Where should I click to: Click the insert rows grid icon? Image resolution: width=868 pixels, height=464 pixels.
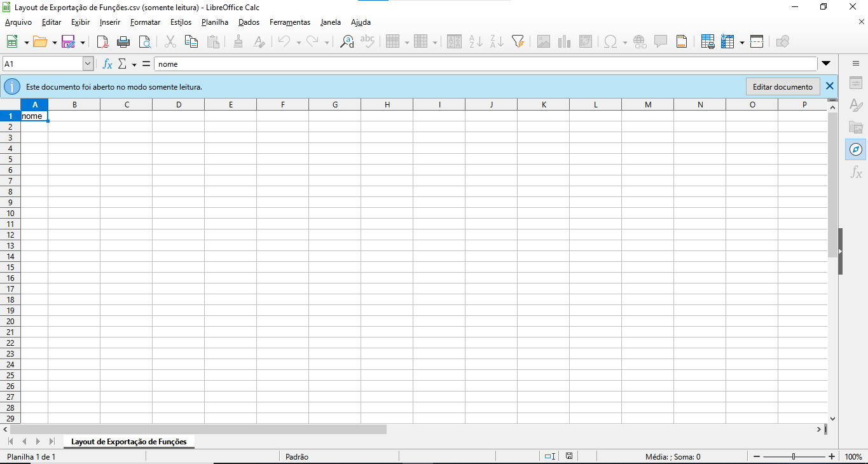click(393, 42)
